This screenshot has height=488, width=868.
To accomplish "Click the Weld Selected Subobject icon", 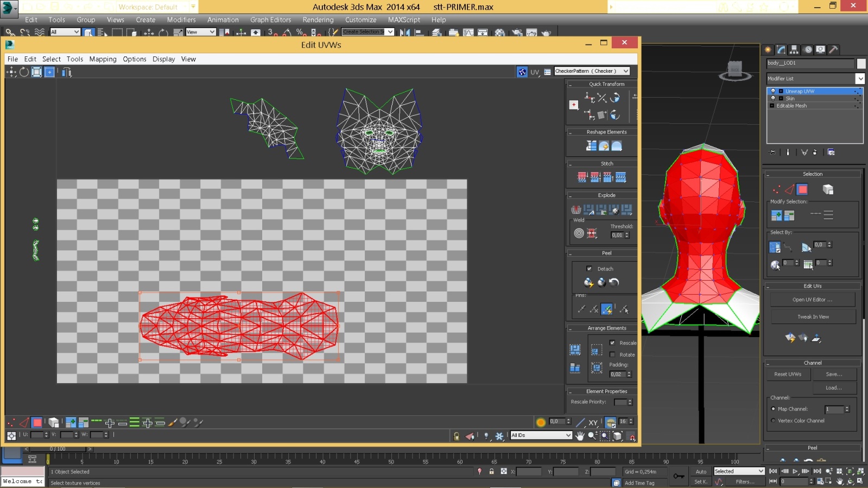I will click(592, 233).
